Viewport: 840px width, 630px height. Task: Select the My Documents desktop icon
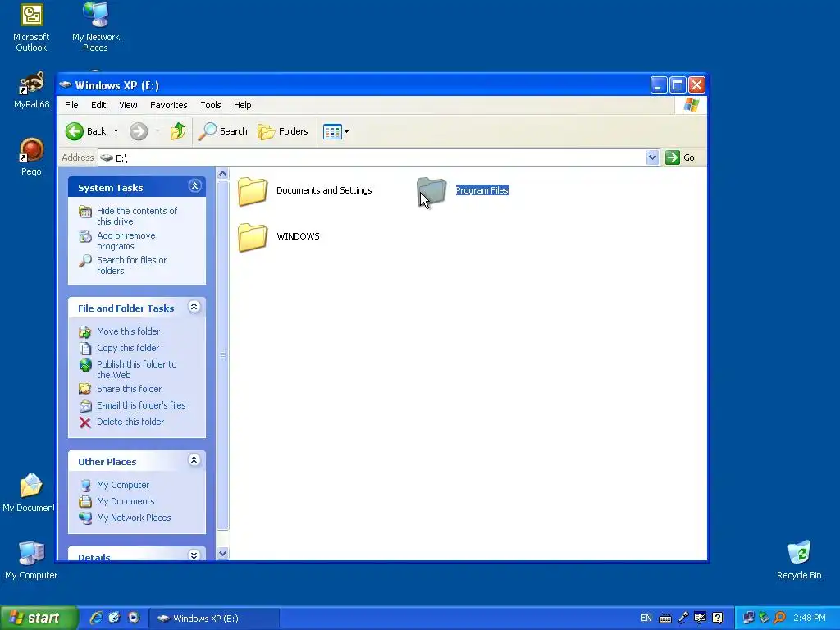(30, 493)
